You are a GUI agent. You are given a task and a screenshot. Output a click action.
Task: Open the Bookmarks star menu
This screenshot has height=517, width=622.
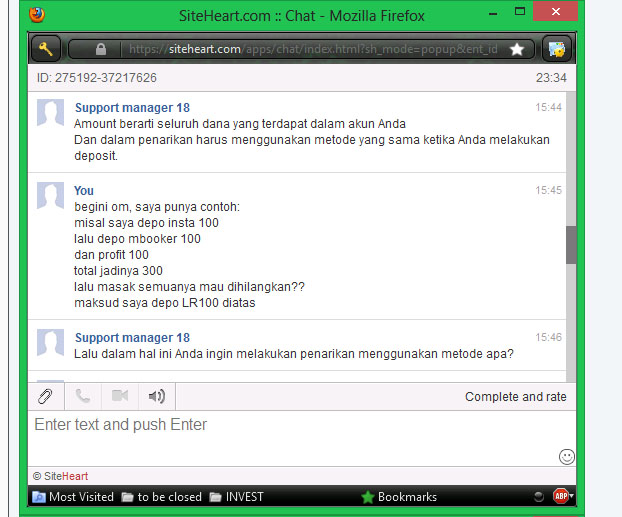click(399, 497)
